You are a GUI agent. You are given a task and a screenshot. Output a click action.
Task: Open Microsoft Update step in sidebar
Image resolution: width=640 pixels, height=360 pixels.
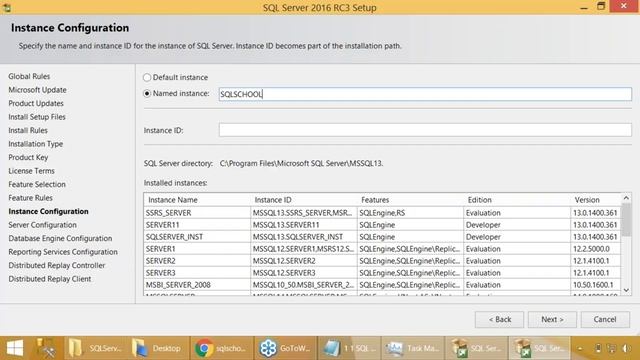(x=37, y=90)
